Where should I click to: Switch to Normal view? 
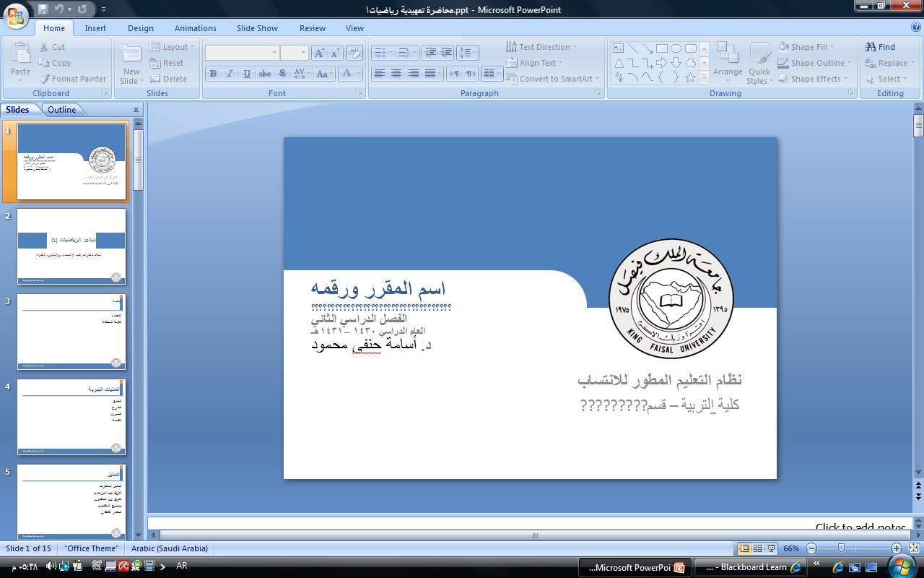pyautogui.click(x=745, y=548)
